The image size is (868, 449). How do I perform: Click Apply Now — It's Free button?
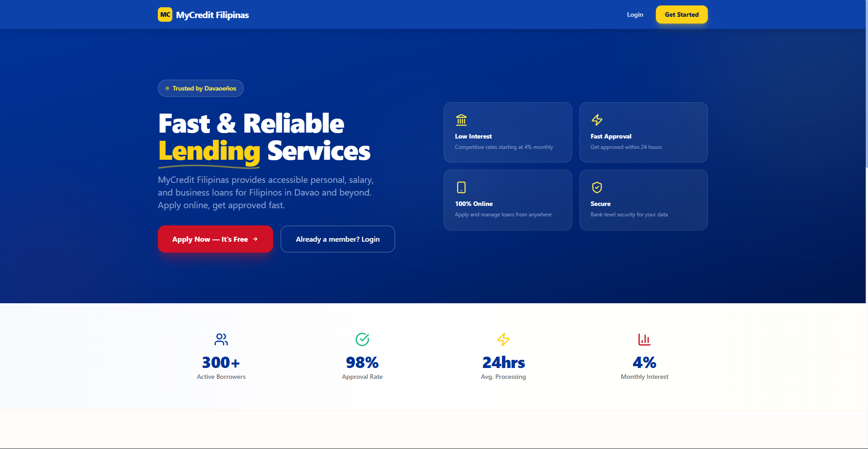click(215, 239)
